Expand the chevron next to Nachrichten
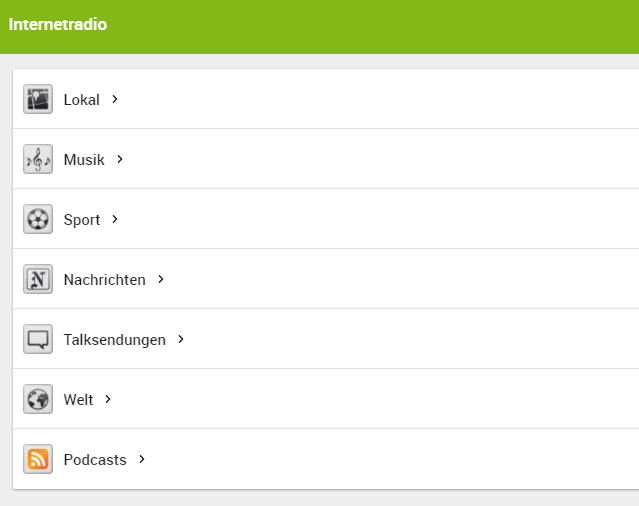639x506 pixels. 161,279
